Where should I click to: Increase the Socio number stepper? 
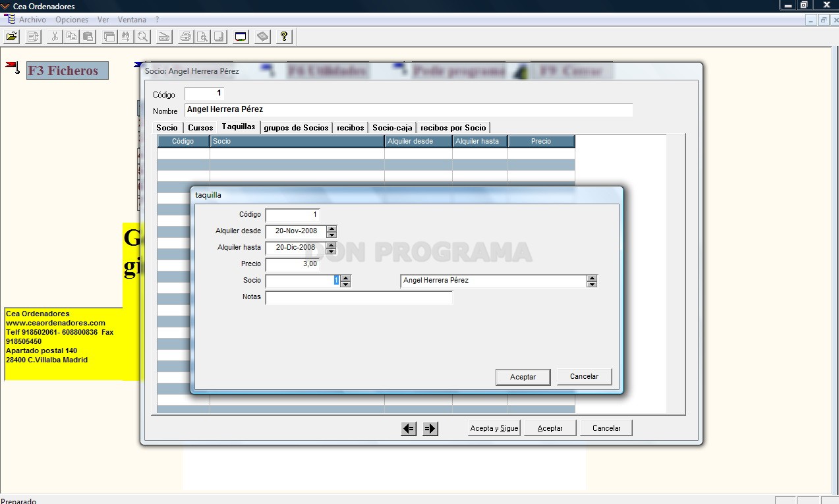pyautogui.click(x=345, y=278)
